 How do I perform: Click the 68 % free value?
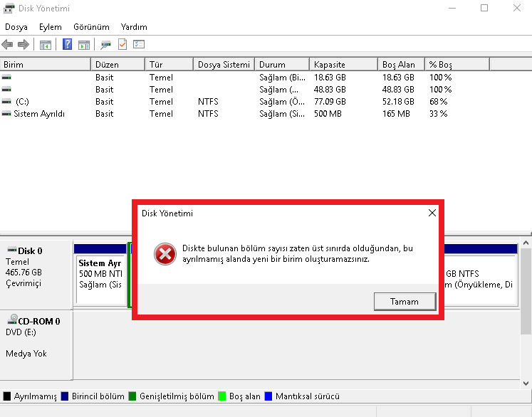(439, 101)
